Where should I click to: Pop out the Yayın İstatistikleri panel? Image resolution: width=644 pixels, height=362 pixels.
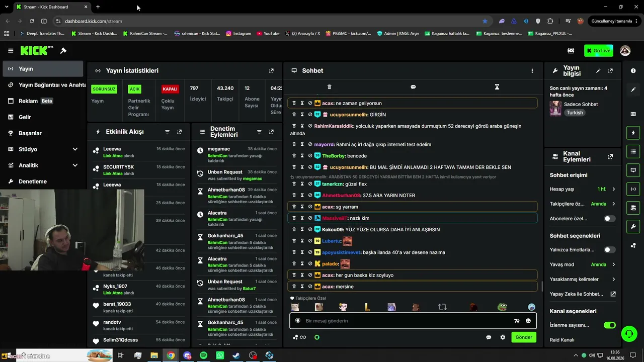point(271,71)
